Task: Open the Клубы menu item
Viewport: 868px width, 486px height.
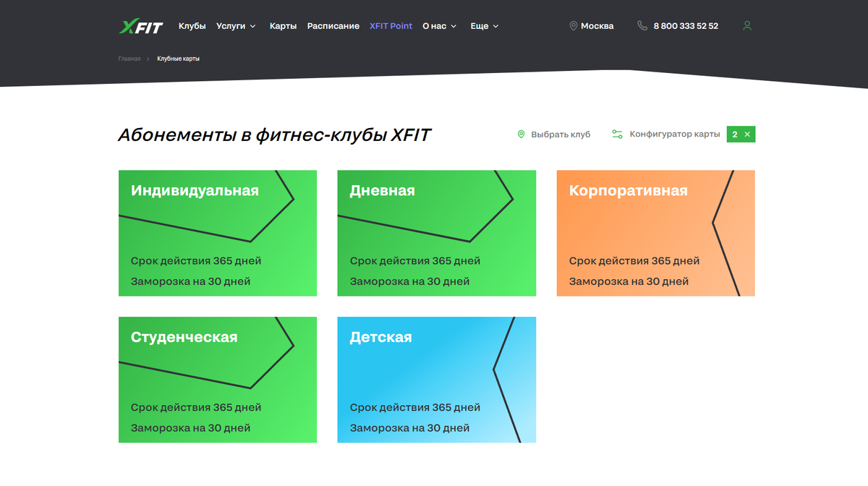Action: coord(192,26)
